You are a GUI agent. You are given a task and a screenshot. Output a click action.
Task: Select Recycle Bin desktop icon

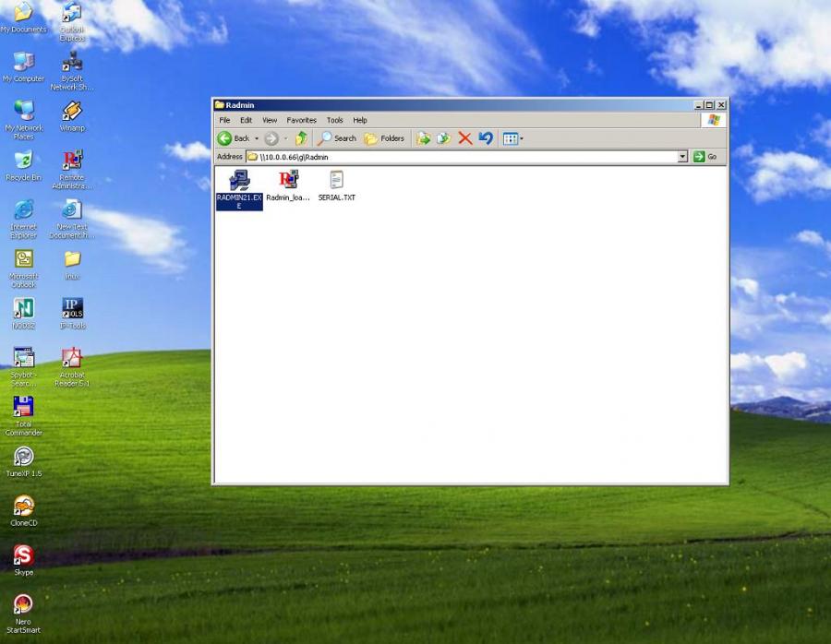click(24, 166)
